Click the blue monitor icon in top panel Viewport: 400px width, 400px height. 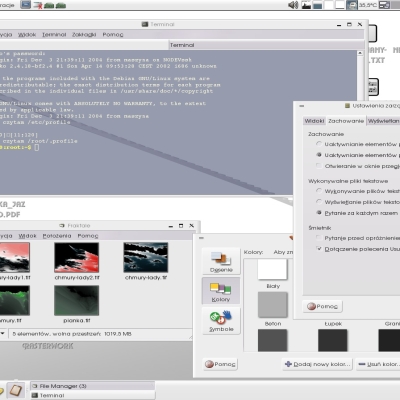(26, 5)
